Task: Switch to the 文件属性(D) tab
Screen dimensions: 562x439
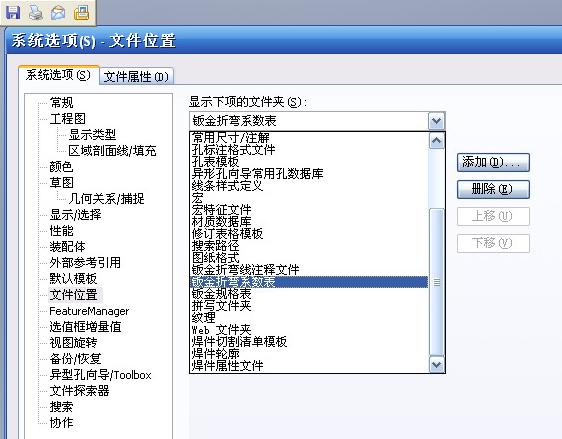Action: pos(136,76)
